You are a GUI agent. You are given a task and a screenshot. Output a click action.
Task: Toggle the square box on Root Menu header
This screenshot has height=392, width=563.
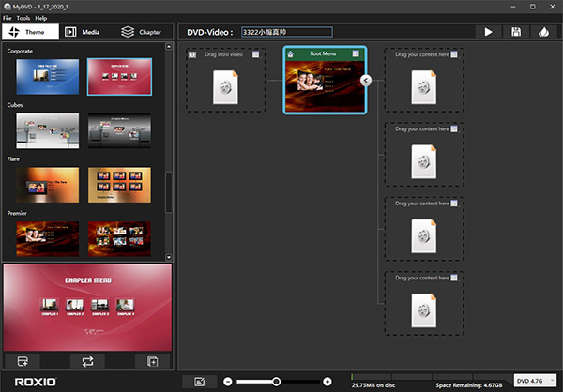click(x=357, y=53)
